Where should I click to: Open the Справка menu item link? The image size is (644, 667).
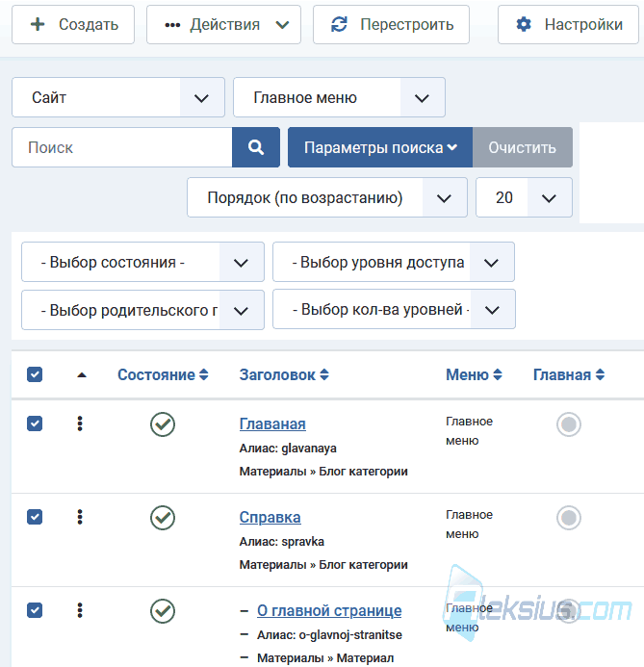click(x=270, y=517)
